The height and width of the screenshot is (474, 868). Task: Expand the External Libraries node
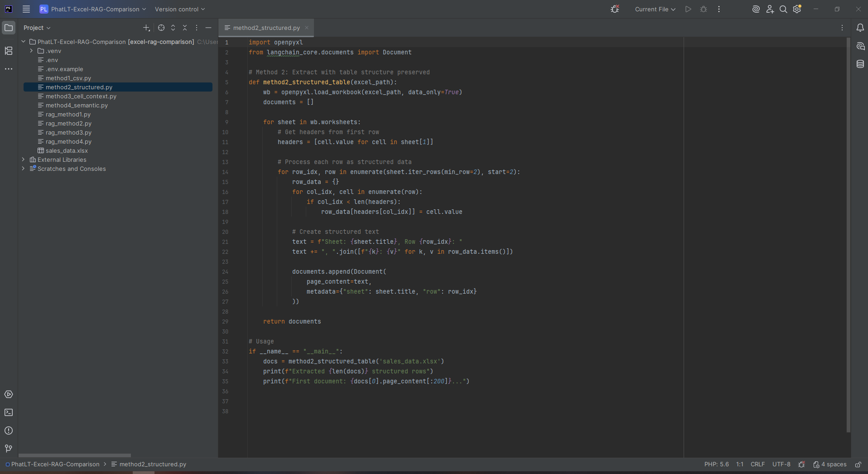(x=23, y=160)
